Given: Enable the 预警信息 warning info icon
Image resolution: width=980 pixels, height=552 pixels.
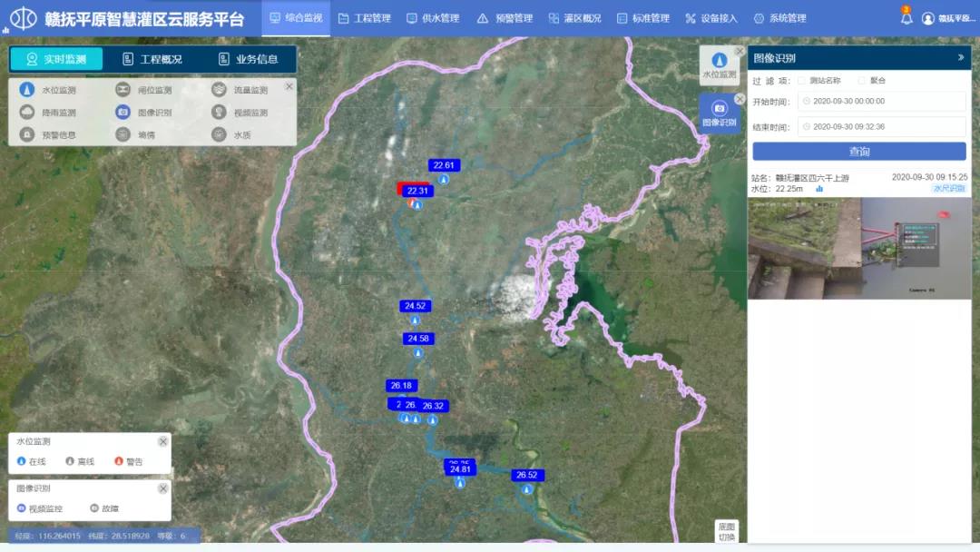Looking at the screenshot, I should tap(26, 134).
